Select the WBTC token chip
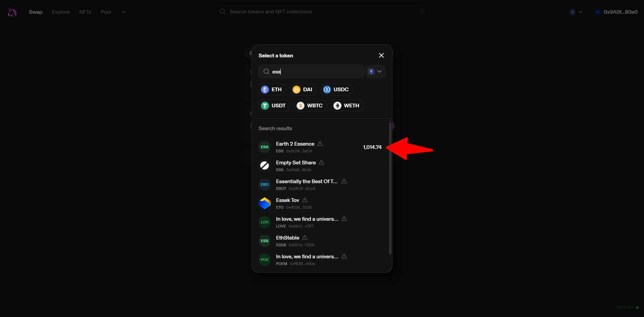The width and height of the screenshot is (644, 317). point(310,106)
